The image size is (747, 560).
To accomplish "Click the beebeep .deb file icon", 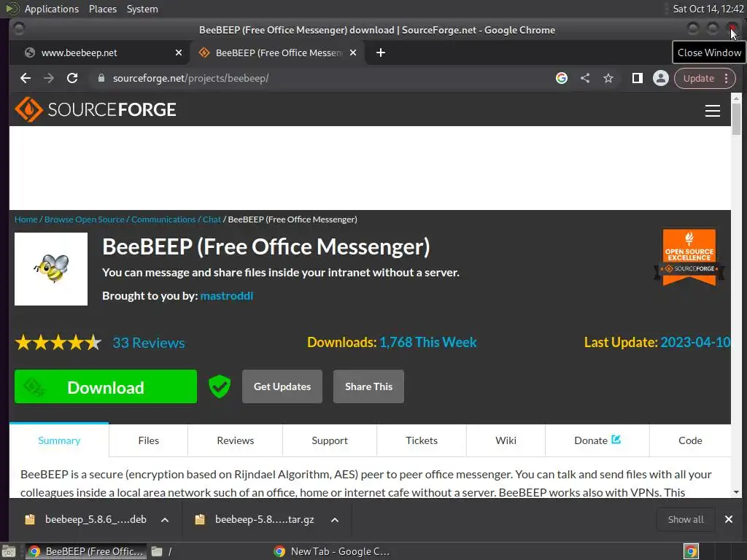I will (29, 519).
